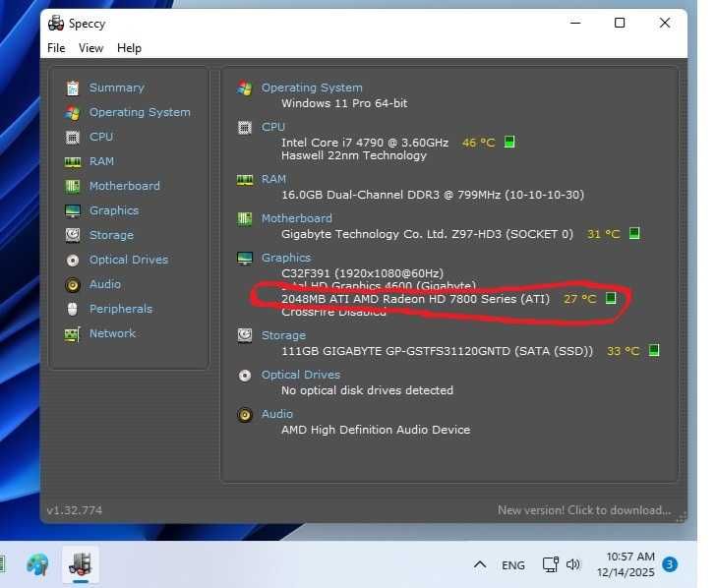The image size is (716, 588).
Task: Click the text Windows 11 Pro 64-bit
Action: click(344, 103)
